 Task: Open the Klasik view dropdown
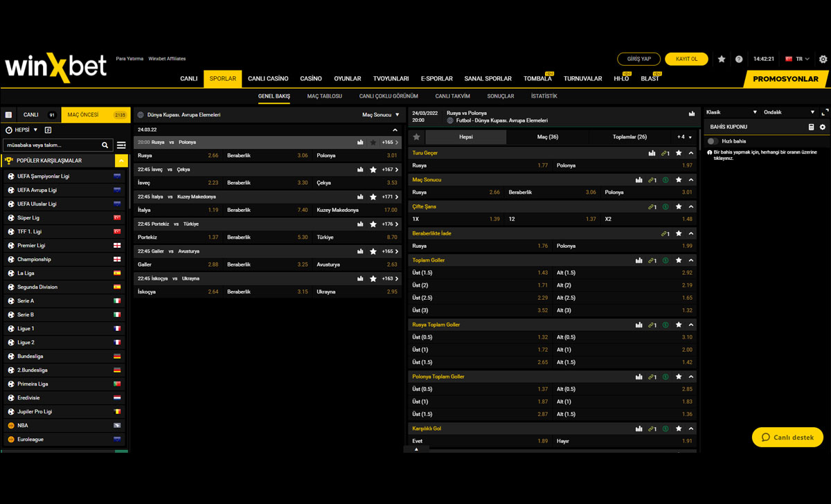[x=731, y=112]
